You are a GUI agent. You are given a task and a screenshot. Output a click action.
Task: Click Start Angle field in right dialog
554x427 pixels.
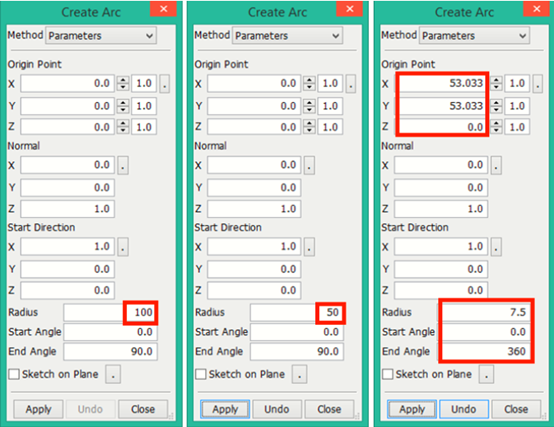pyautogui.click(x=484, y=332)
